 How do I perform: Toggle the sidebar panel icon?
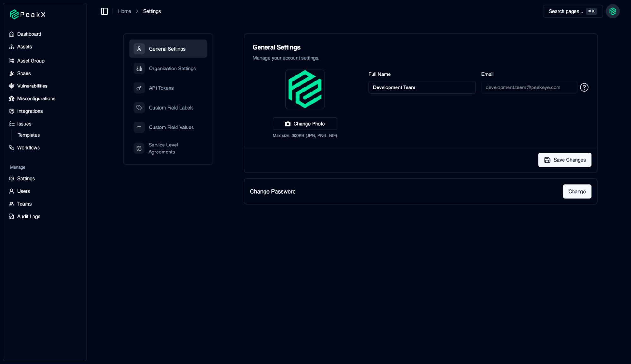tap(104, 11)
